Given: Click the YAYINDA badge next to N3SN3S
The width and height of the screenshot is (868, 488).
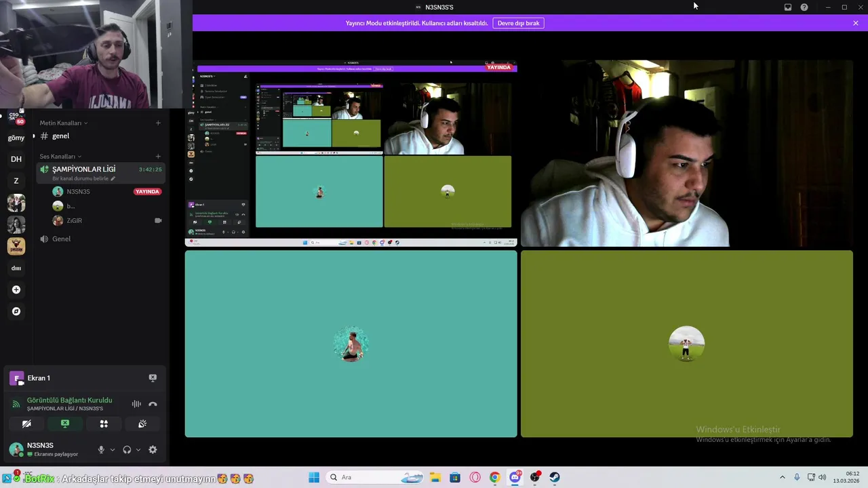Looking at the screenshot, I should (148, 191).
